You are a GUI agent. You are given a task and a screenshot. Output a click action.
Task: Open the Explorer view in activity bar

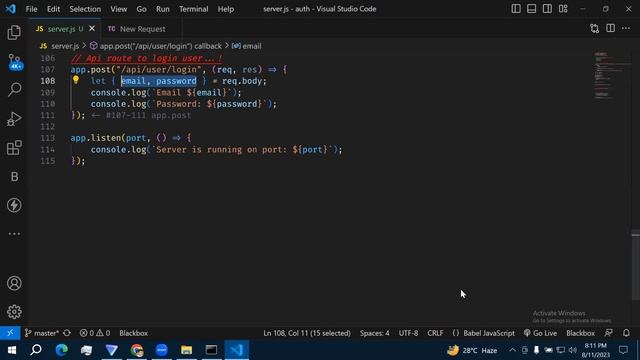[14, 33]
